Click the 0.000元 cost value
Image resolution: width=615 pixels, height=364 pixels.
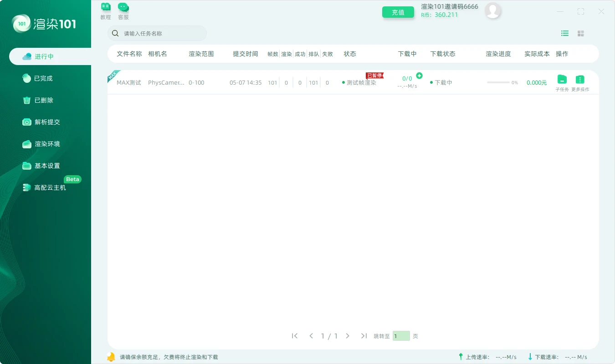tap(537, 83)
